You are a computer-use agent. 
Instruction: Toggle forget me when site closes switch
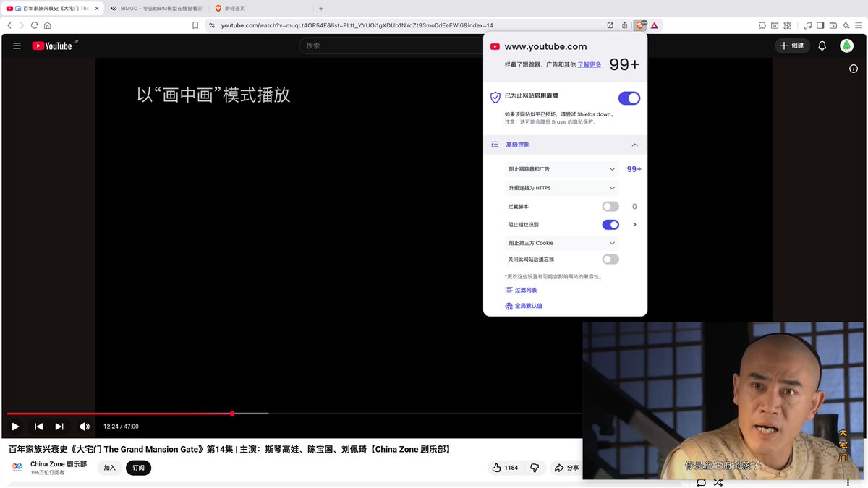(611, 260)
